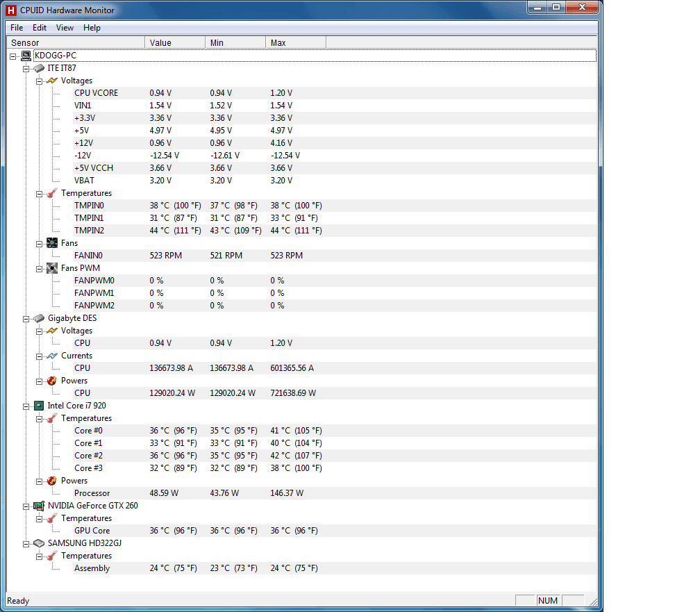Collapse ITE IT87 Temperatures group
This screenshot has height=612, width=700.
click(x=40, y=194)
